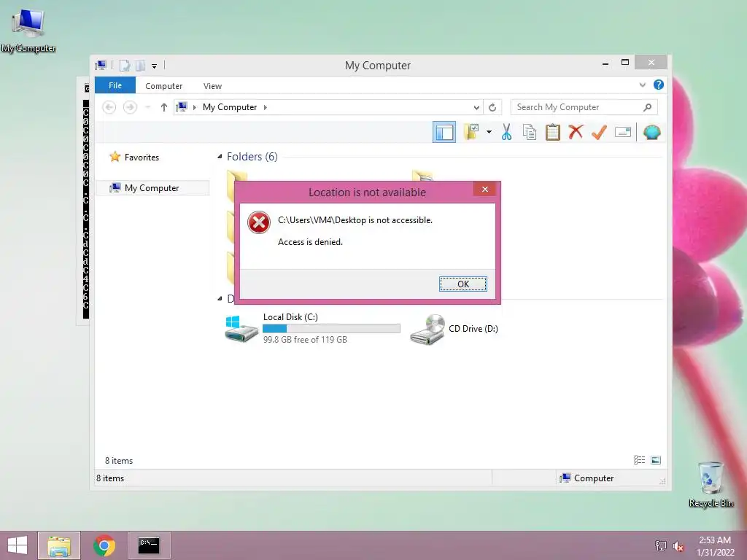Click the muted volume tray icon

point(678,546)
